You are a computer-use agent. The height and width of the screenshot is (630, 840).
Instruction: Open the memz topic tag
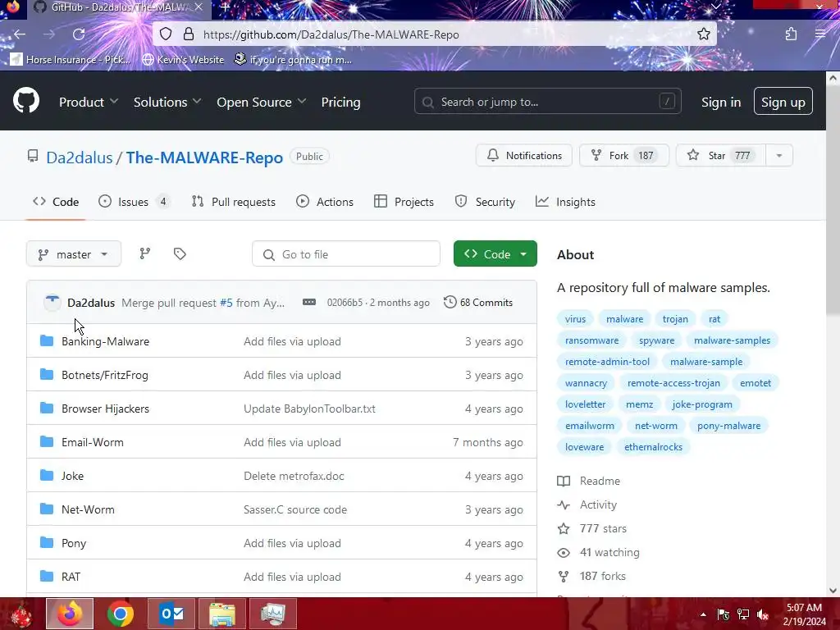click(639, 404)
